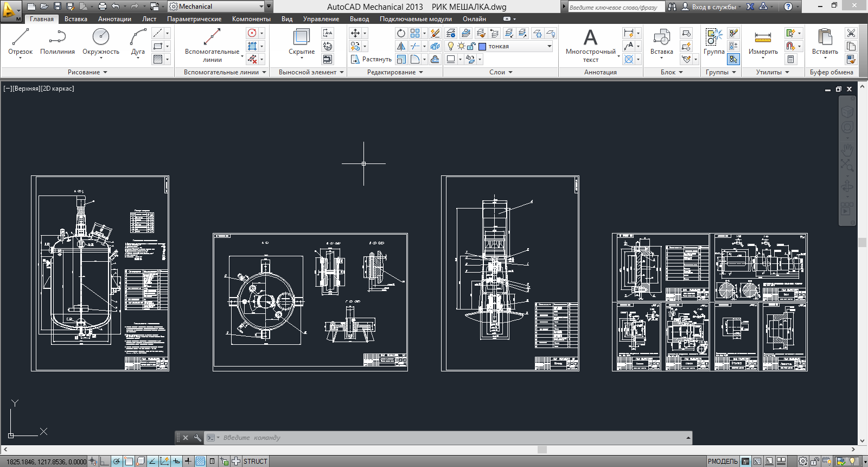Viewport: 868px width, 467px height.
Task: Click the Save icon in quick access toolbar
Action: click(x=58, y=7)
